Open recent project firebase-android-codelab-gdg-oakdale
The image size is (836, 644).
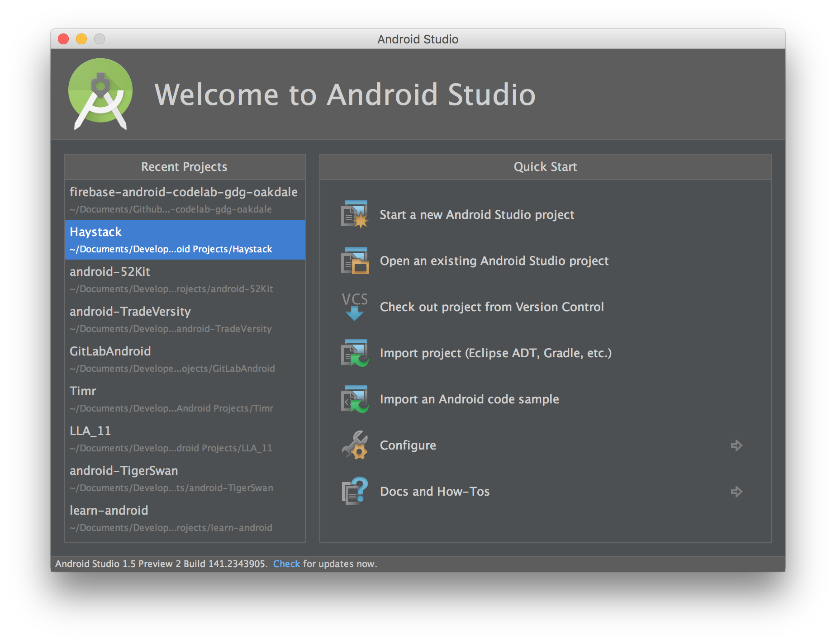click(x=185, y=200)
